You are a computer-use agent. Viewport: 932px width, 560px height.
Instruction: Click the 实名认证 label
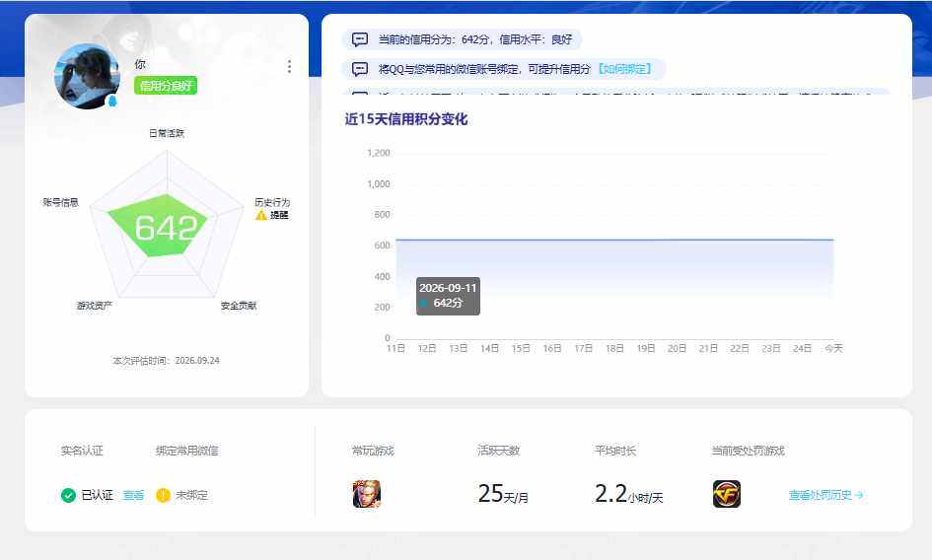(x=82, y=451)
